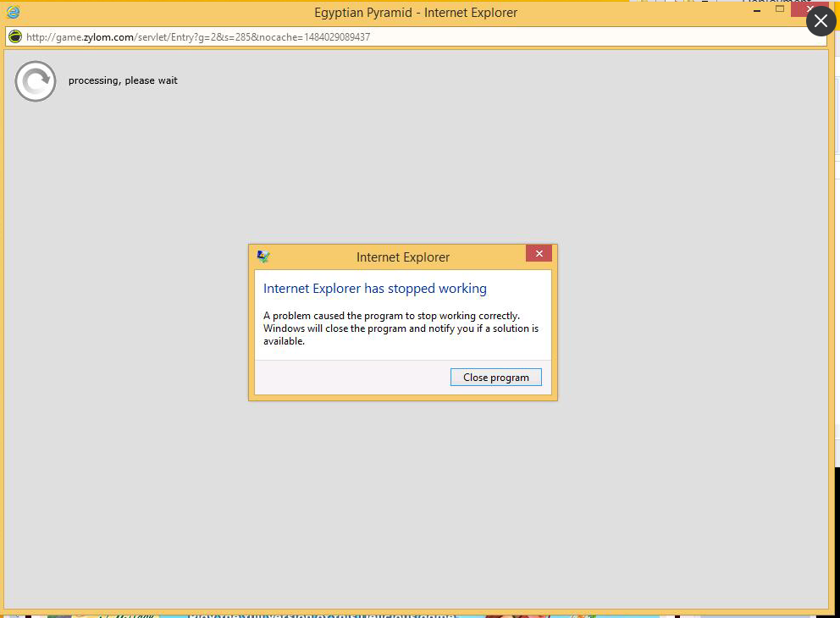Image resolution: width=840 pixels, height=618 pixels.
Task: Click the 'Egyptian Pyramid - Internet Explorer' window title
Action: [415, 13]
